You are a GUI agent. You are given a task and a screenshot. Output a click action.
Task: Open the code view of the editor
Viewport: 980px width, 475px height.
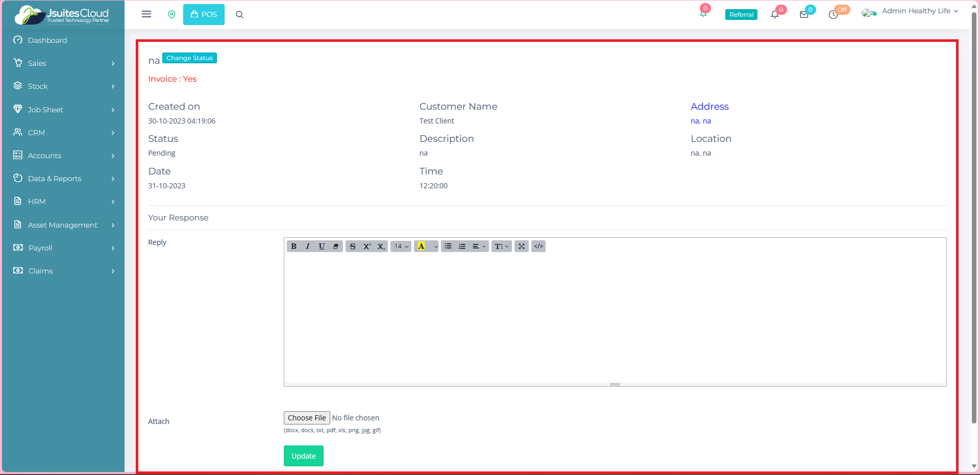point(538,246)
